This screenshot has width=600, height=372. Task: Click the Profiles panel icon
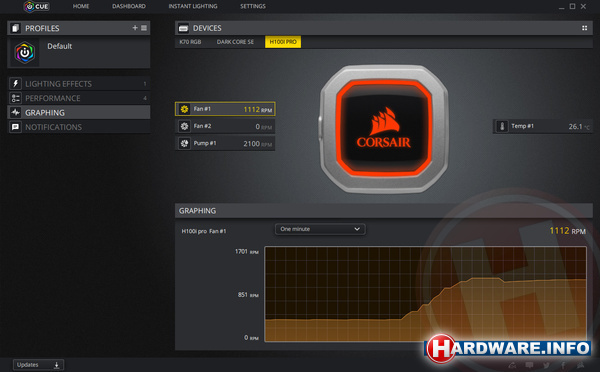(15, 28)
